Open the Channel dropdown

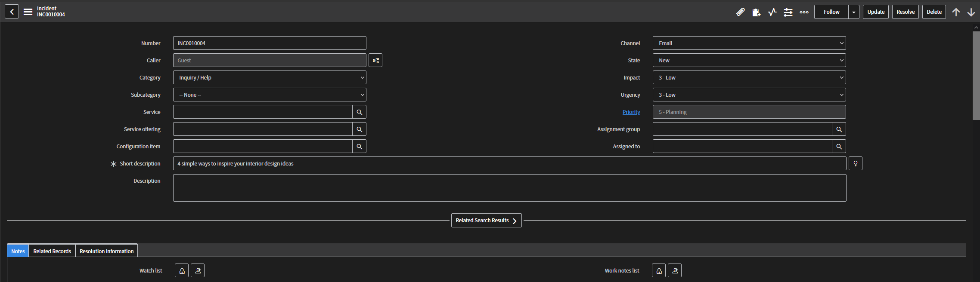coord(749,43)
